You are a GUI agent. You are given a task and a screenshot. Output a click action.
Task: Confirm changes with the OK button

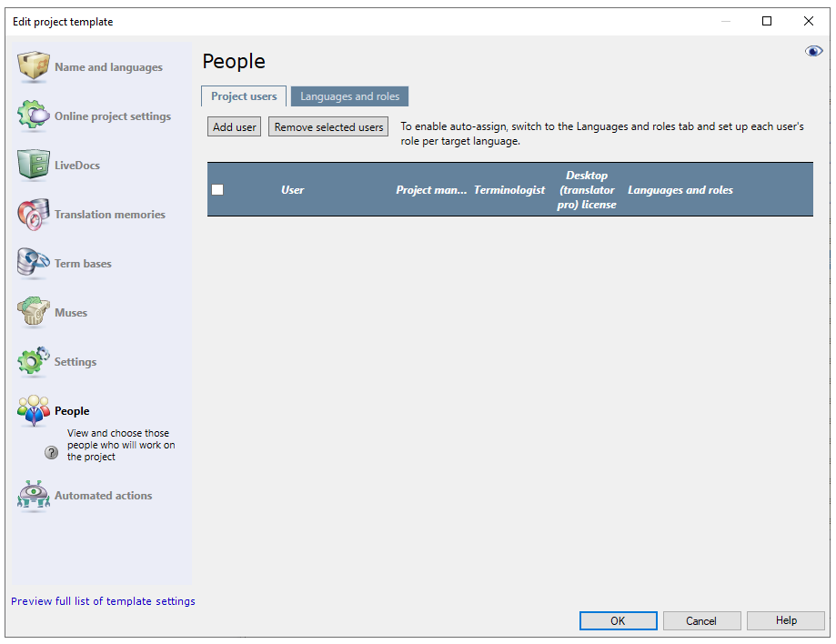coord(618,620)
